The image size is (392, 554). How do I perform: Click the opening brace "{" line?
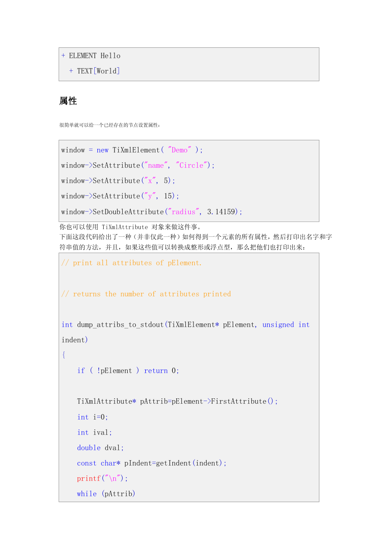point(64,355)
